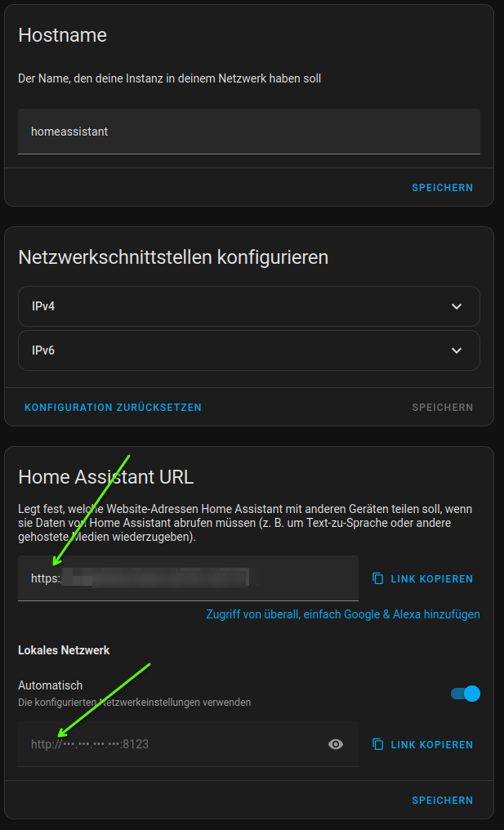Image resolution: width=504 pixels, height=830 pixels.
Task: Disable the Automatisch local network switch
Action: [466, 694]
